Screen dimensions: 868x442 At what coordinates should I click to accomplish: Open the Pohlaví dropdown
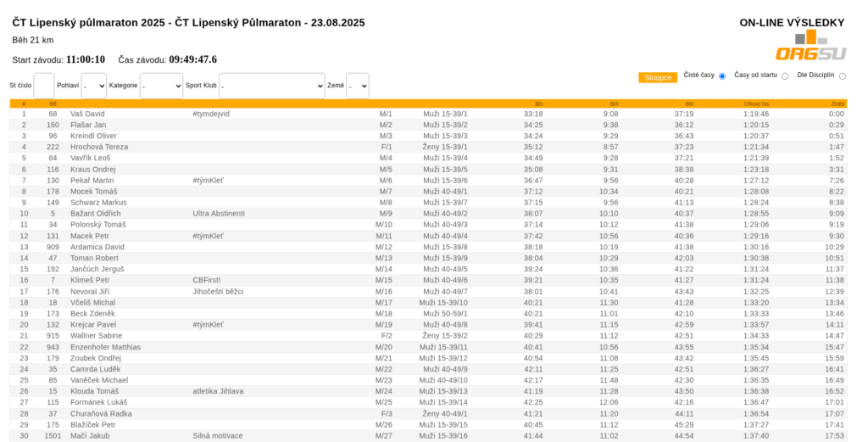(x=94, y=86)
